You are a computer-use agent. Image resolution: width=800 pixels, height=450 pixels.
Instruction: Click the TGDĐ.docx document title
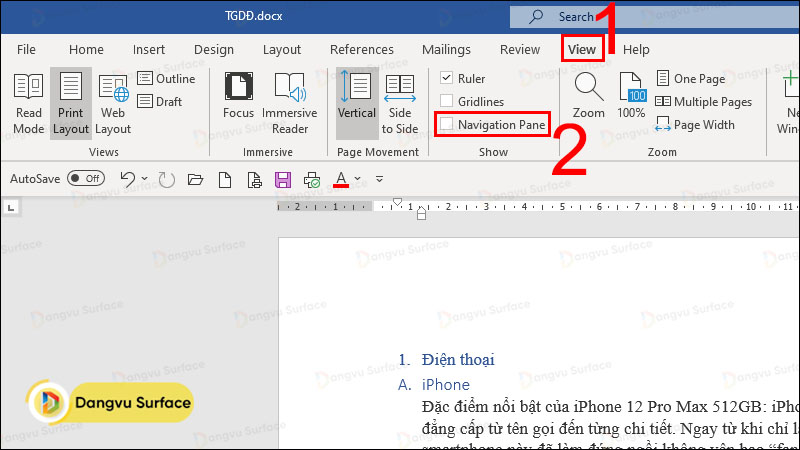254,16
